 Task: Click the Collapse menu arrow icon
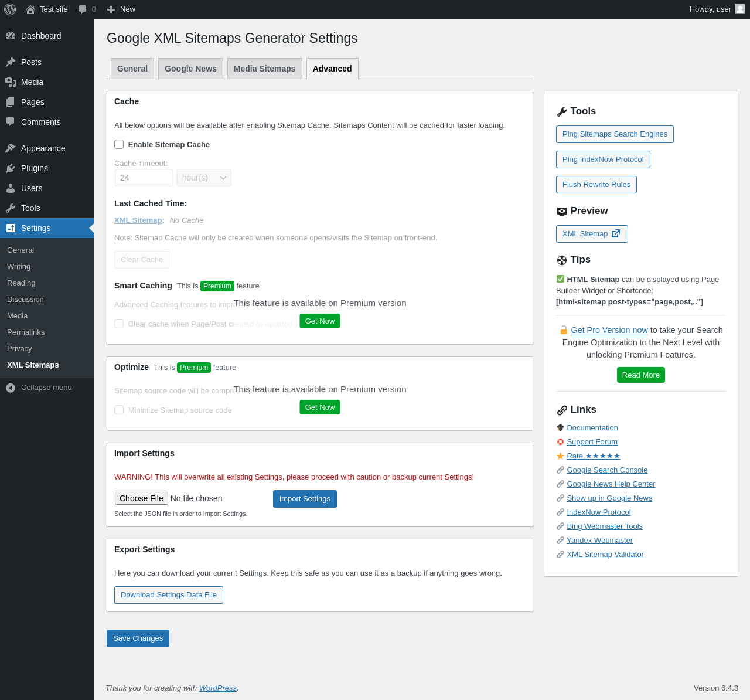11,388
